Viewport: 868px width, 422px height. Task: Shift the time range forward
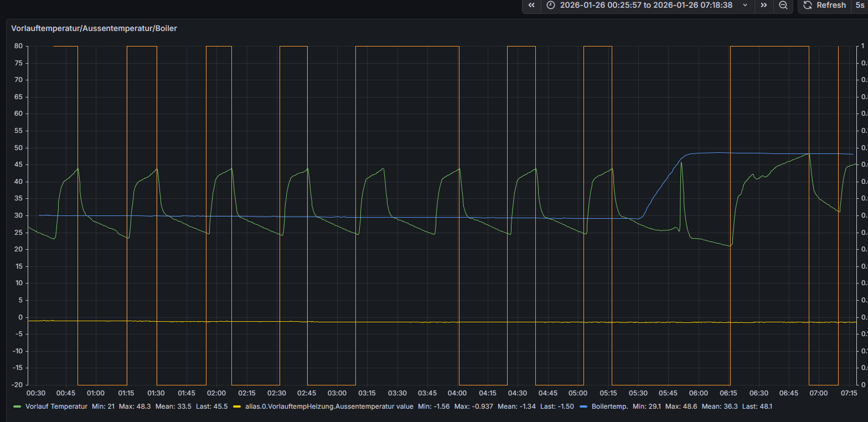(x=764, y=5)
